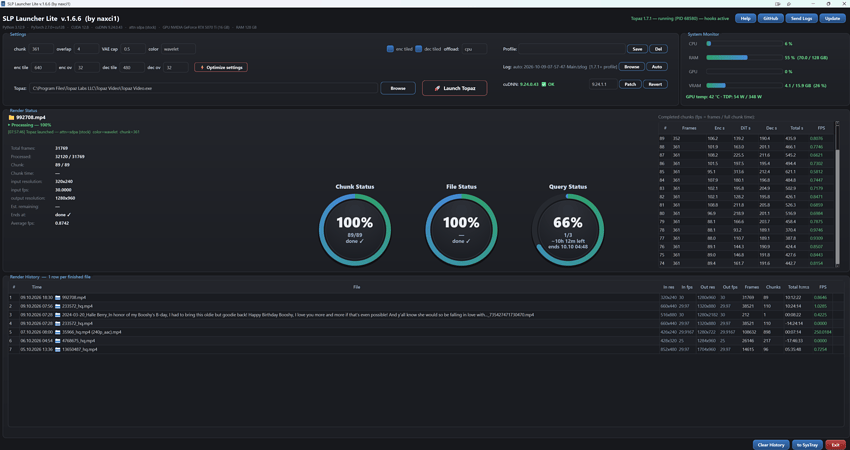Image resolution: width=850 pixels, height=450 pixels.
Task: Click the Total h:m:s column header
Action: point(799,287)
